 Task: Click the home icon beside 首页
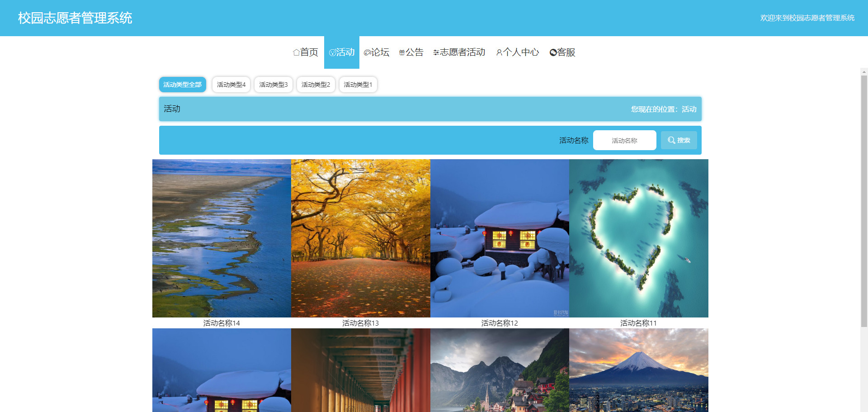(296, 52)
